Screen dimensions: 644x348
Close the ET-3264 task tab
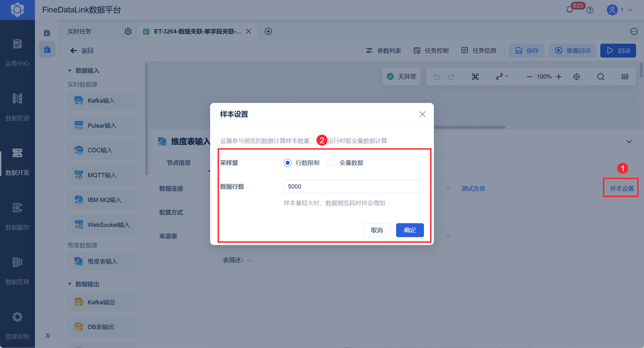pyautogui.click(x=248, y=31)
